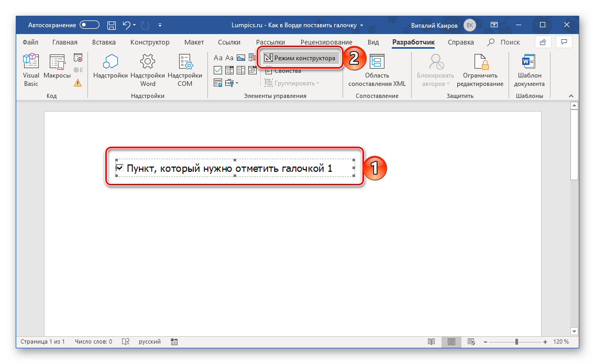Image resolution: width=595 pixels, height=364 pixels.
Task: Insert picture content control
Action: (241, 58)
